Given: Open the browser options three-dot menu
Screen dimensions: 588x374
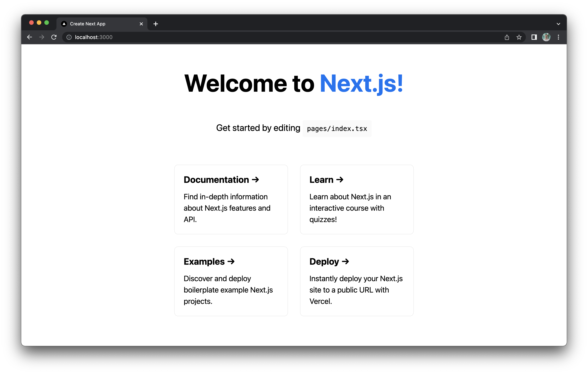Looking at the screenshot, I should point(559,37).
